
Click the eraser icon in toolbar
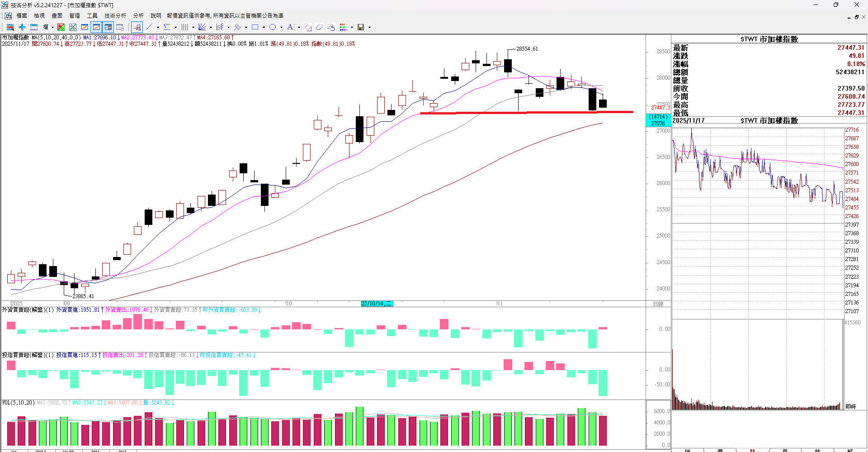(319, 27)
